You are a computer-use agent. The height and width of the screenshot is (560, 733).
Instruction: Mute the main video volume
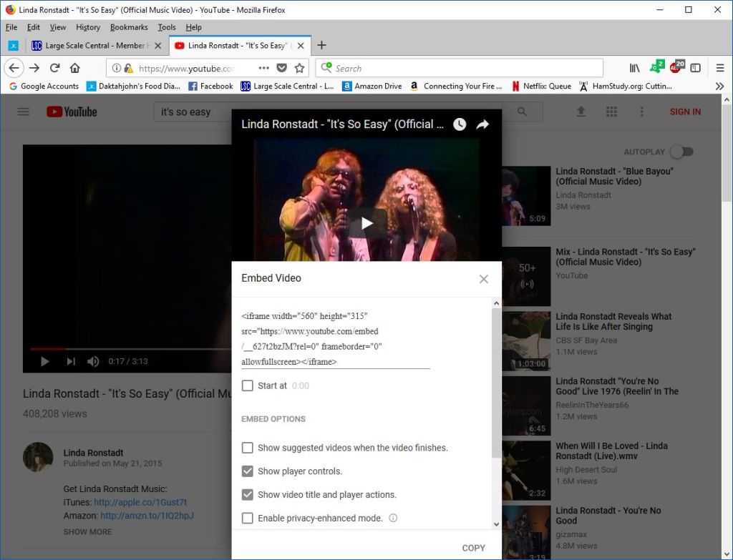93,361
